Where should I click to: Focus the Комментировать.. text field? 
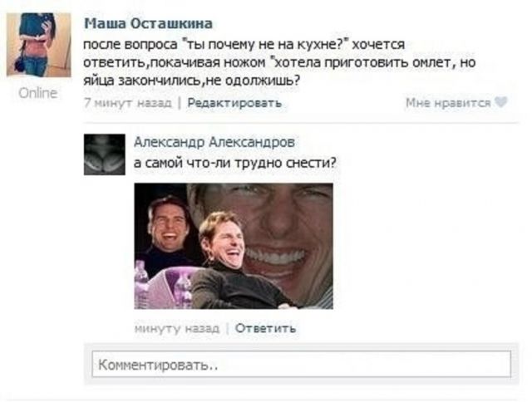[x=301, y=365]
